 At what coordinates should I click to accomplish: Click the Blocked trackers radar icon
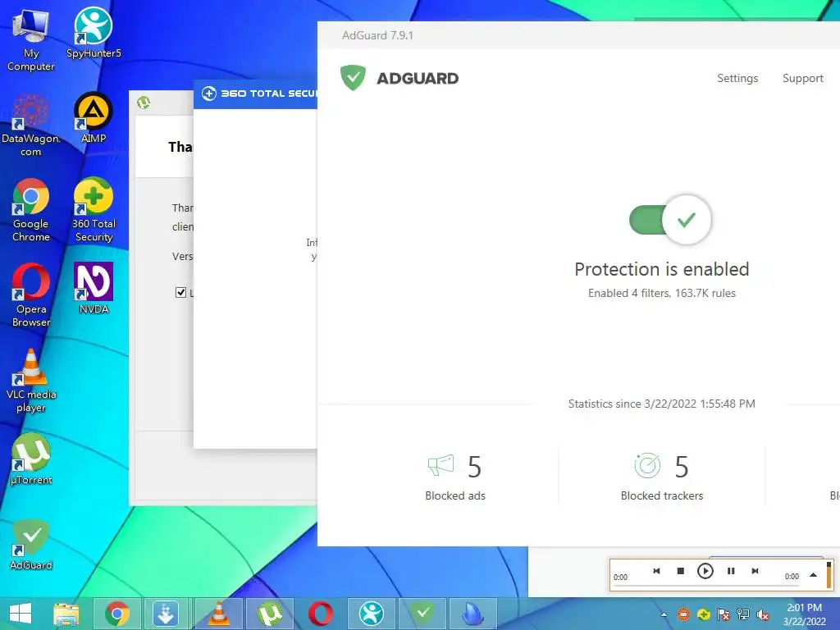coord(647,466)
